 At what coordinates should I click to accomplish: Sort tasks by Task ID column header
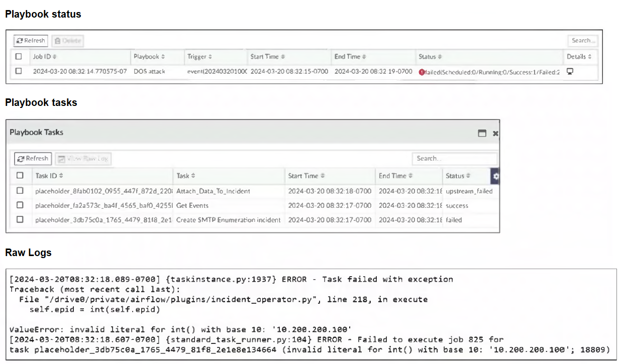pyautogui.click(x=49, y=176)
